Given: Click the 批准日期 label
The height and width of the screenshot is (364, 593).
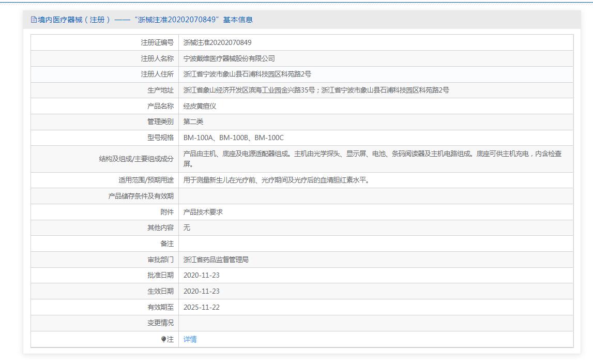Looking at the screenshot, I should tap(160, 275).
